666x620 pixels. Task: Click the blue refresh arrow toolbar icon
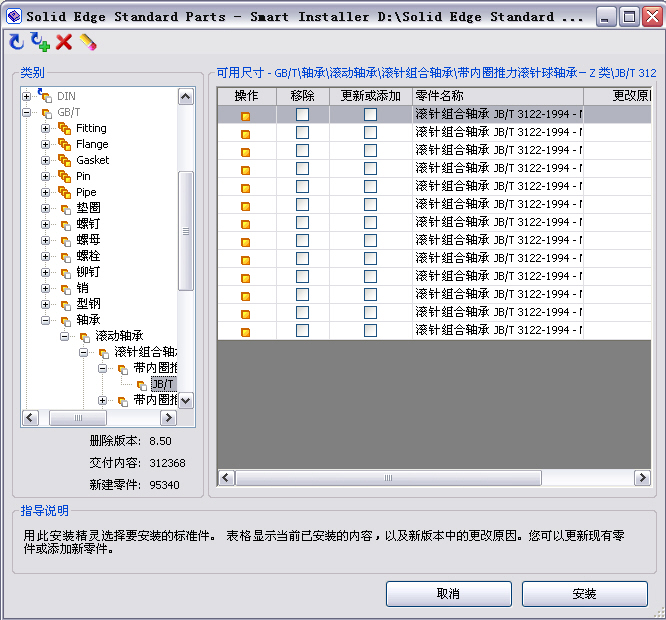[x=17, y=42]
